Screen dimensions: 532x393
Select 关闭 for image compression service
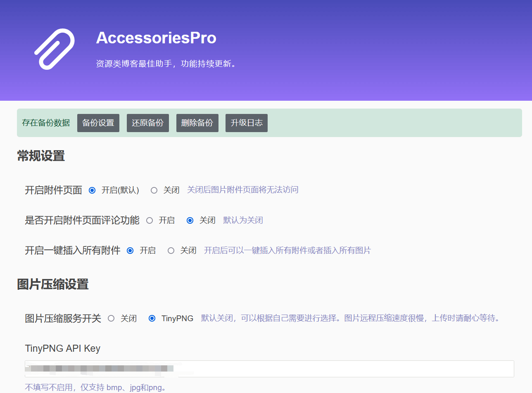(x=111, y=318)
